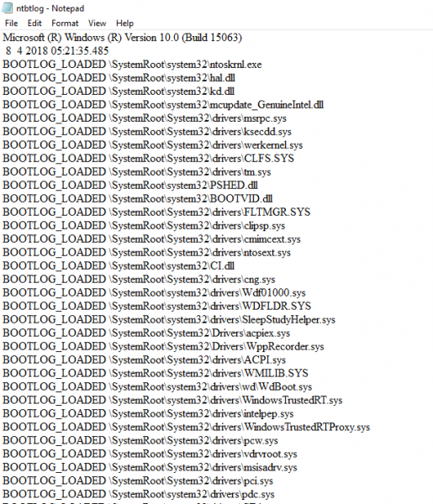The image size is (433, 504).
Task: Place cursor on WdBoot.sys line
Action: (x=157, y=386)
